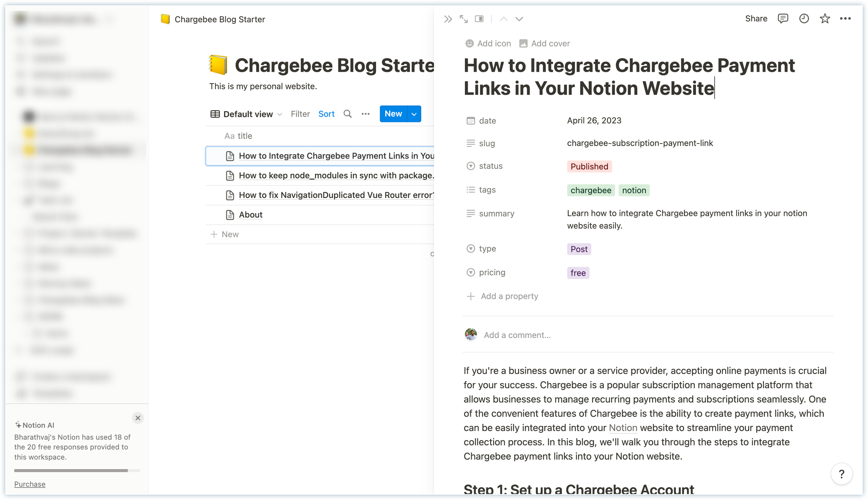Open database view more options ellipsis
This screenshot has height=500, width=868.
pos(366,114)
